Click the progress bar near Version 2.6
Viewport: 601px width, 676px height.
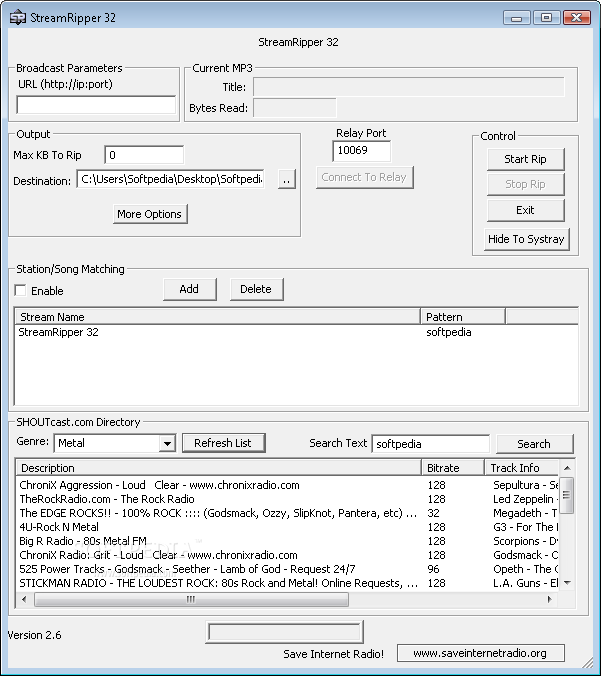coord(285,632)
